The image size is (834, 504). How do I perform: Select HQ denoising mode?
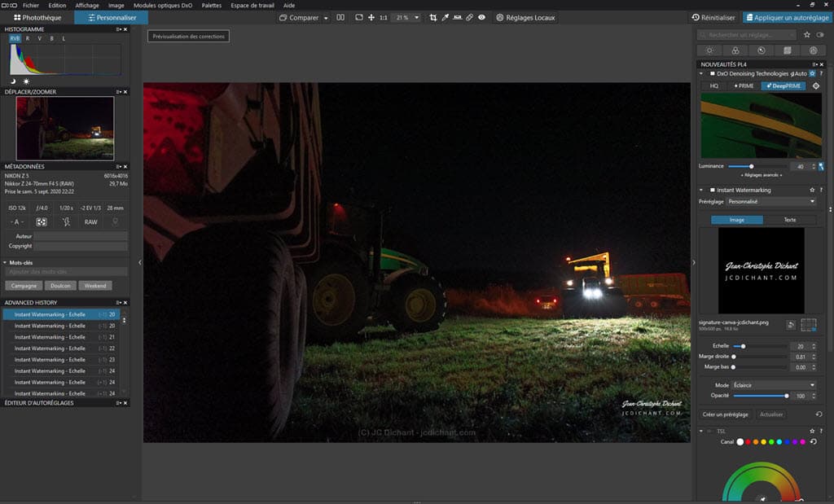pyautogui.click(x=714, y=85)
